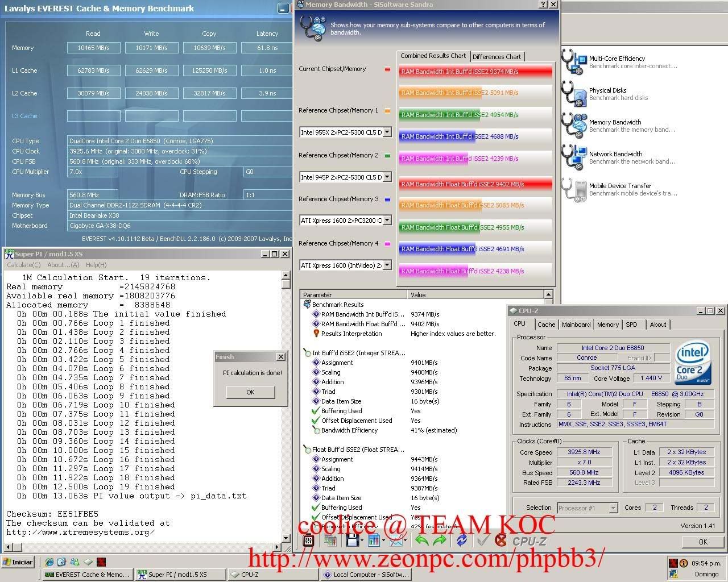This screenshot has height=582, width=728.
Task: Click the options sliders icon in Sandra's toolbar
Action: coord(308,540)
